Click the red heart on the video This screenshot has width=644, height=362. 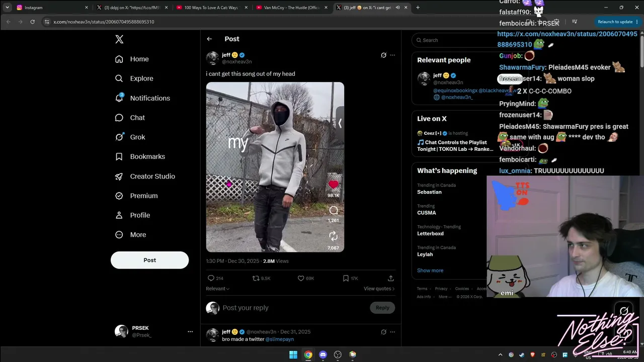[333, 185]
